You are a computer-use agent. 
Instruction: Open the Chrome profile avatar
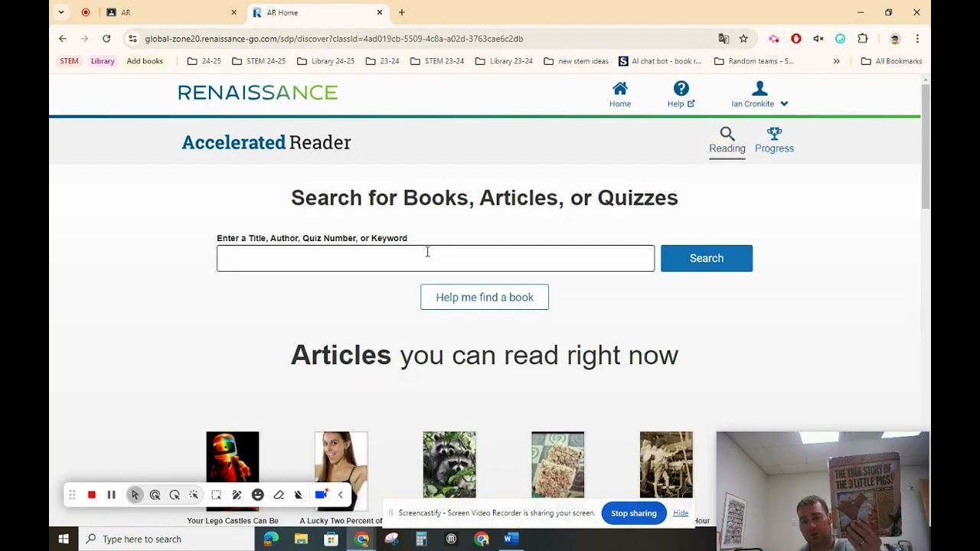point(895,38)
